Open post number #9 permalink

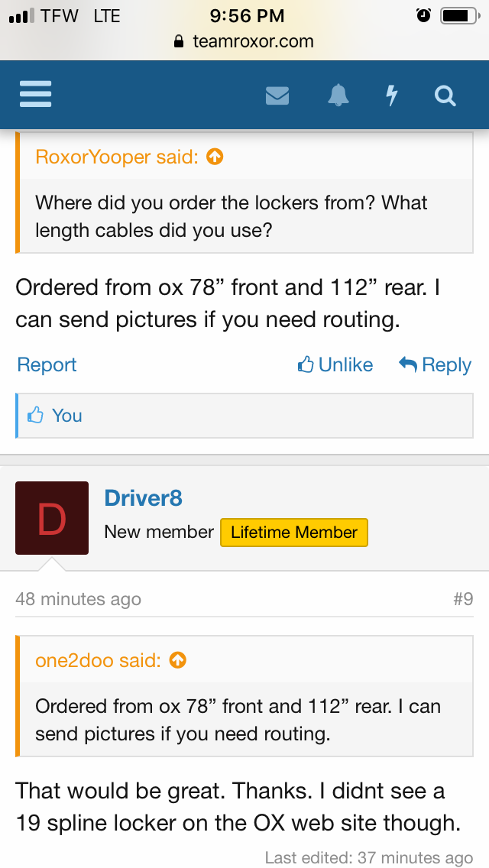tap(462, 598)
